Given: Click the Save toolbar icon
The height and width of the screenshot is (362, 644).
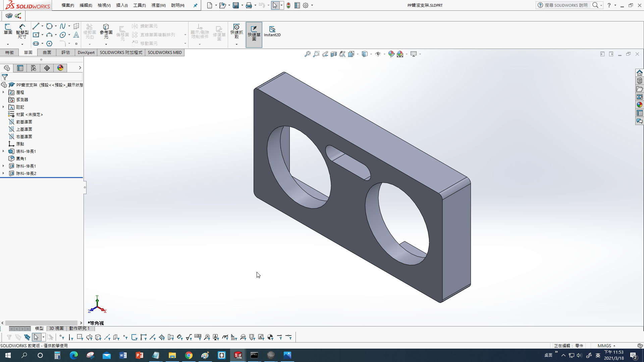Looking at the screenshot, I should 236,5.
